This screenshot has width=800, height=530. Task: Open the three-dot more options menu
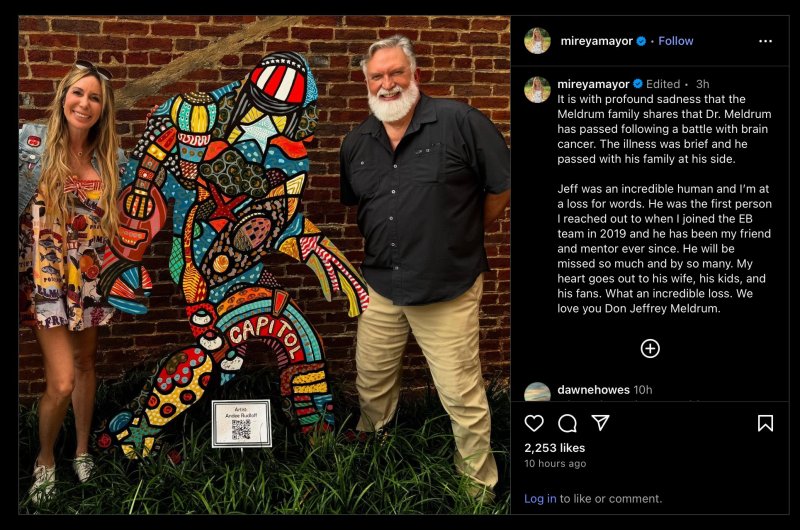(x=765, y=41)
